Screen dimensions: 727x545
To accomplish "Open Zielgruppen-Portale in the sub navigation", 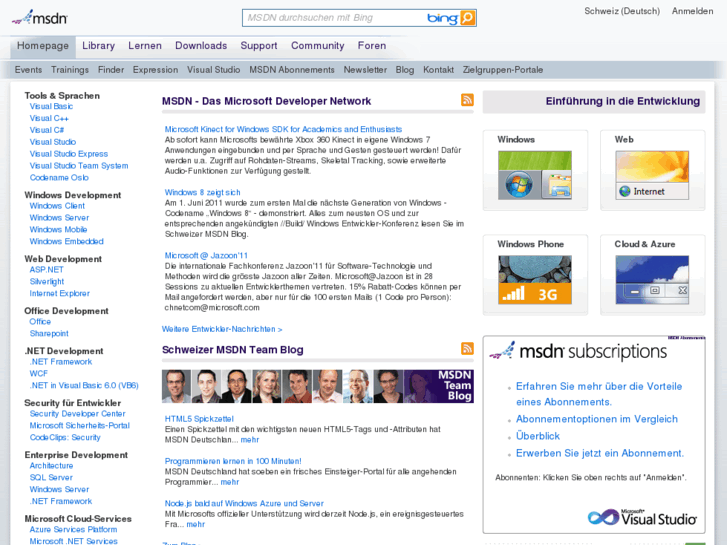I will (x=503, y=70).
